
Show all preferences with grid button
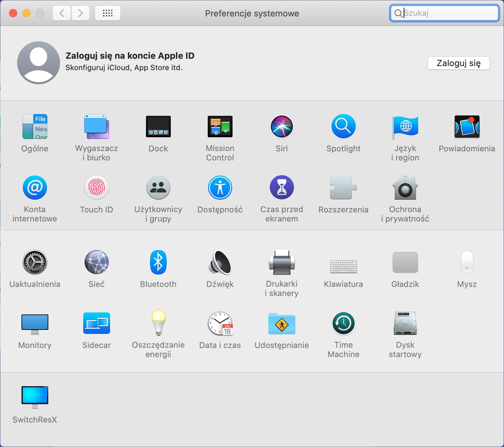[x=107, y=13]
